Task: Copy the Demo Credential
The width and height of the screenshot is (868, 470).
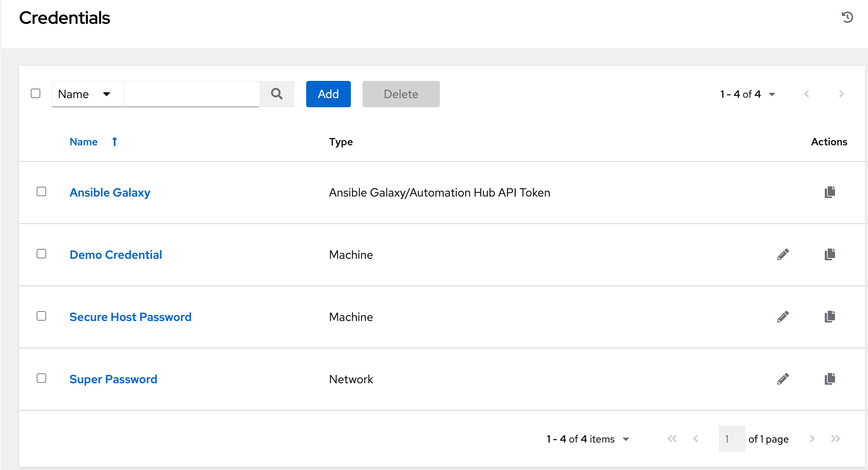Action: point(830,254)
